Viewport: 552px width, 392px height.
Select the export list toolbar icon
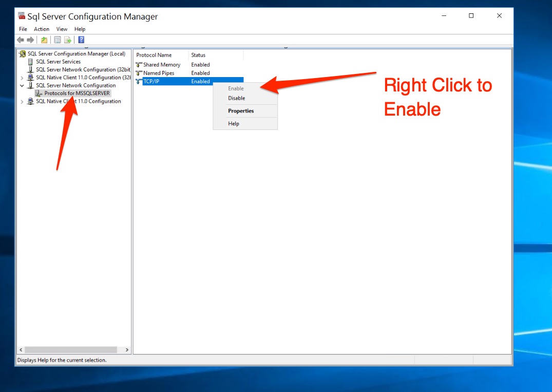(68, 40)
